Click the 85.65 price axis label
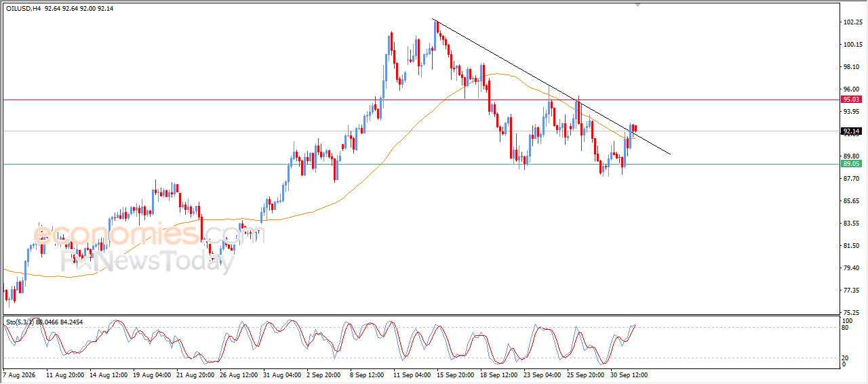The height and width of the screenshot is (384, 868). pos(852,201)
